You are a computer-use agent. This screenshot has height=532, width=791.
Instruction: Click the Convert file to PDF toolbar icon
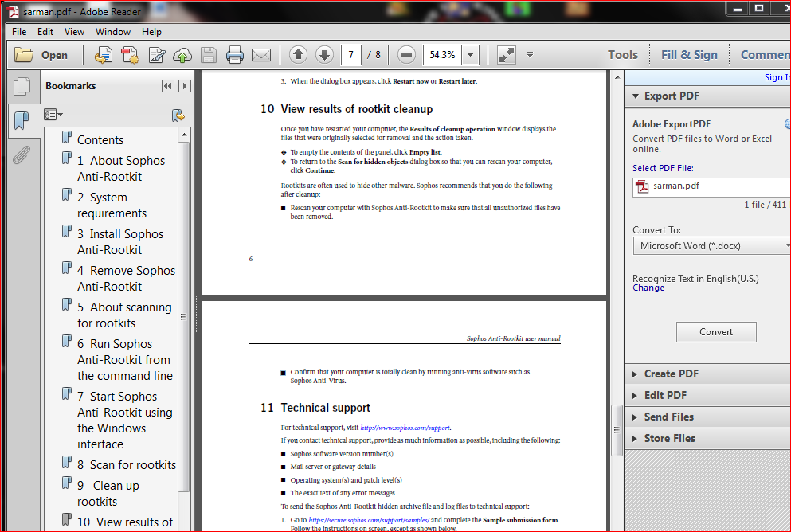[130, 54]
